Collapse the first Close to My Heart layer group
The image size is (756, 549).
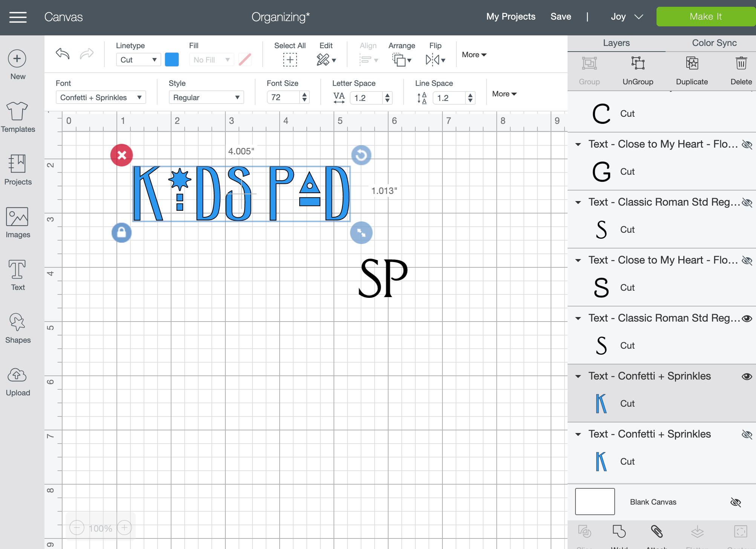(x=578, y=145)
